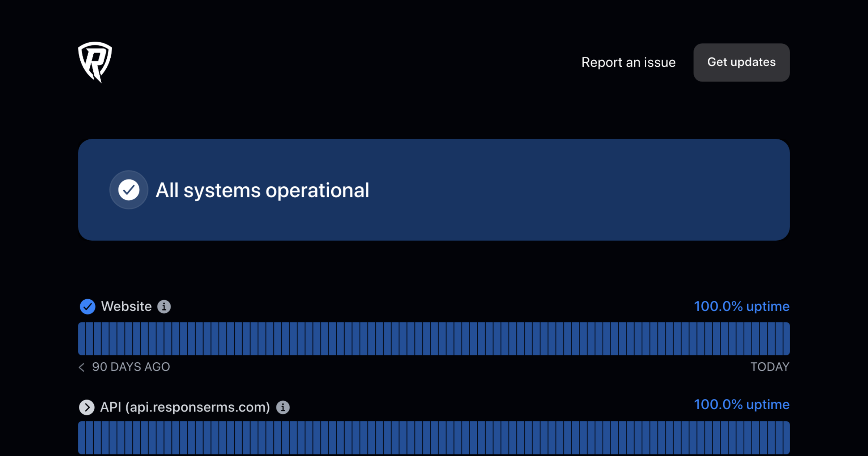Toggle updates subscription via Get updates
The width and height of the screenshot is (868, 456).
pos(741,62)
